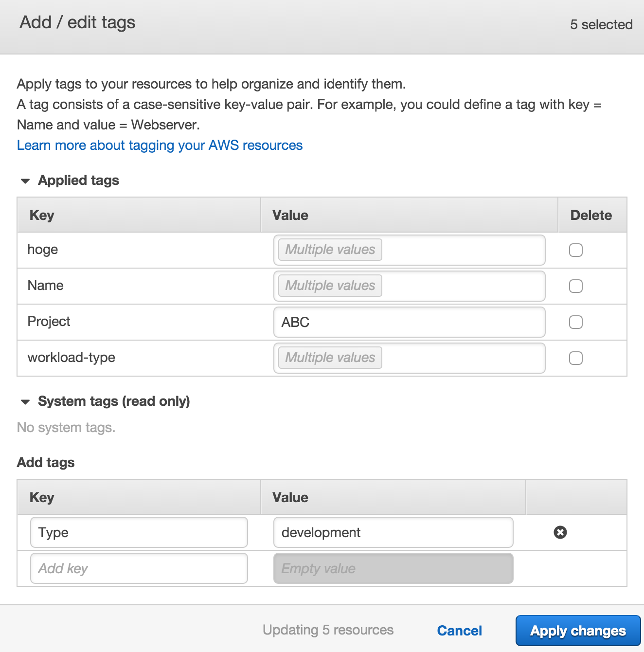Image resolution: width=644 pixels, height=652 pixels.
Task: Remove the Type tag row
Action: coord(560,532)
